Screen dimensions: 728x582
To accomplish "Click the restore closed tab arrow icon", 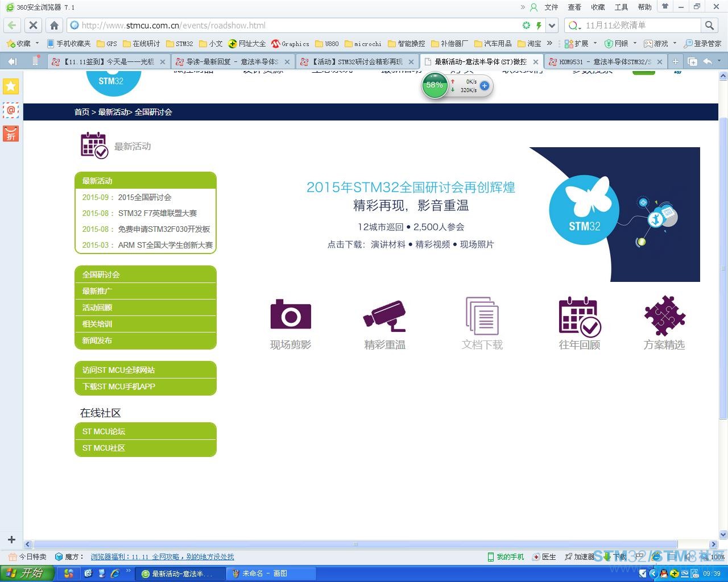I will tap(708, 61).
